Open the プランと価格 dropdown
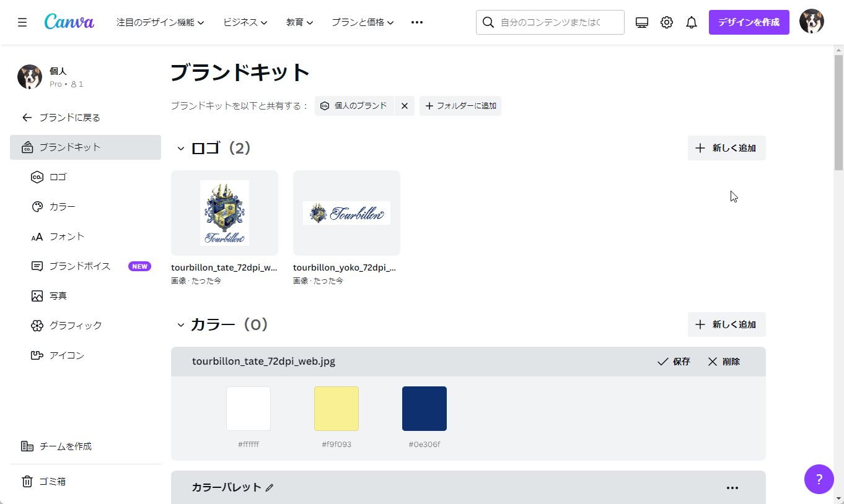Image resolution: width=844 pixels, height=504 pixels. coord(363,22)
